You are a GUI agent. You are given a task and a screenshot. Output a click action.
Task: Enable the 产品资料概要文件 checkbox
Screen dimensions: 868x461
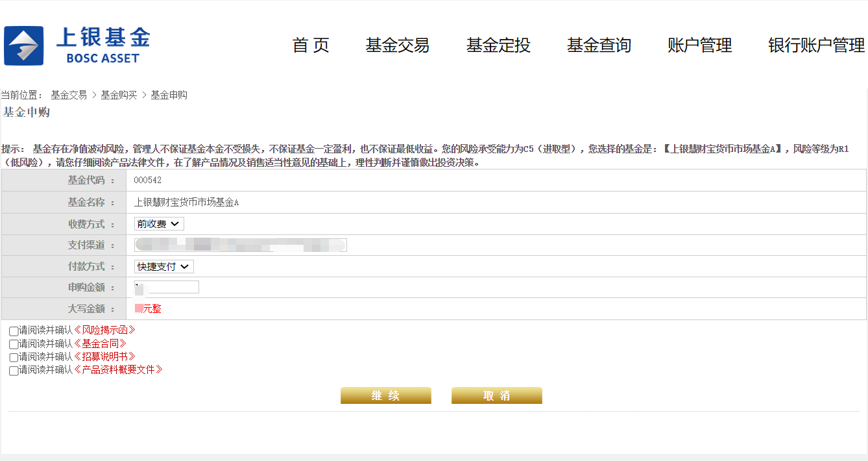pos(12,370)
